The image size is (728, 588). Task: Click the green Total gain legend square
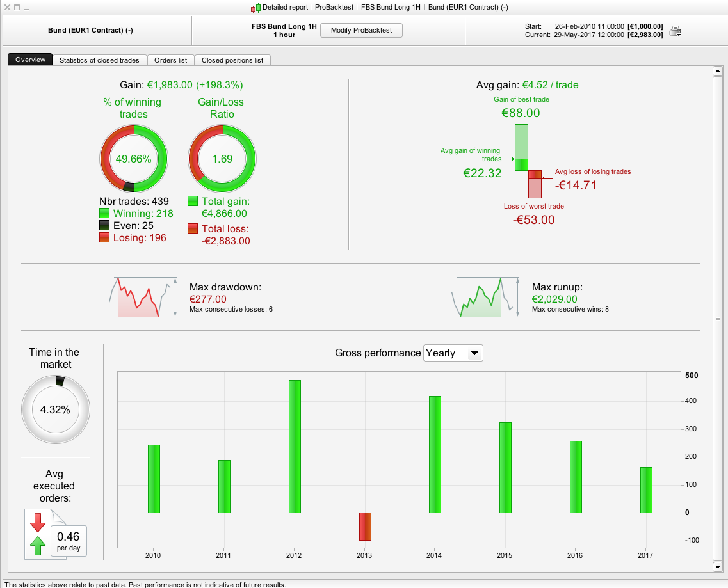point(193,201)
